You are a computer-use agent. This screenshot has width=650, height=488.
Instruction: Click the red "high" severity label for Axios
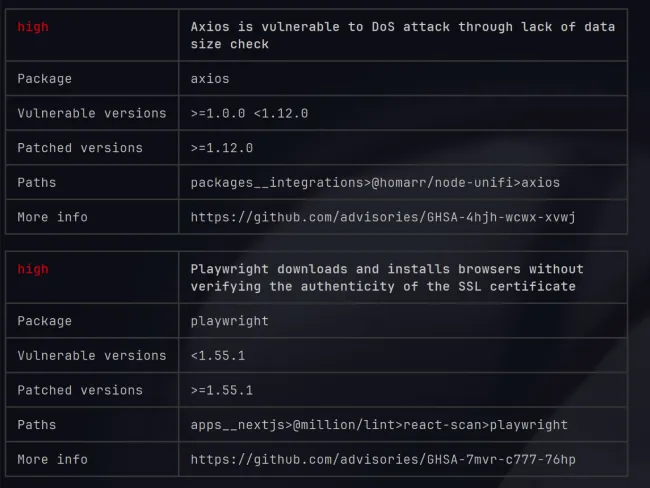[33, 27]
